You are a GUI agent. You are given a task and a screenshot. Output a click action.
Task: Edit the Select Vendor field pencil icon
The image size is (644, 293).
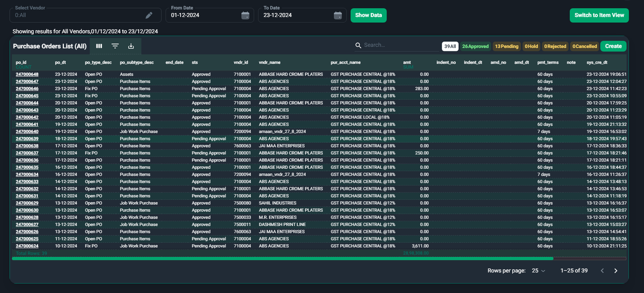[x=149, y=16]
